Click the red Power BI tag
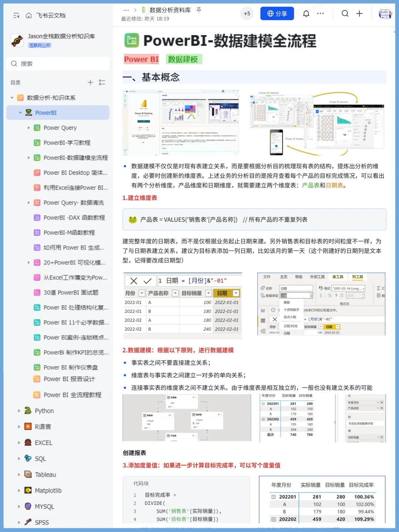Image resolution: width=399 pixels, height=532 pixels. 141,59
